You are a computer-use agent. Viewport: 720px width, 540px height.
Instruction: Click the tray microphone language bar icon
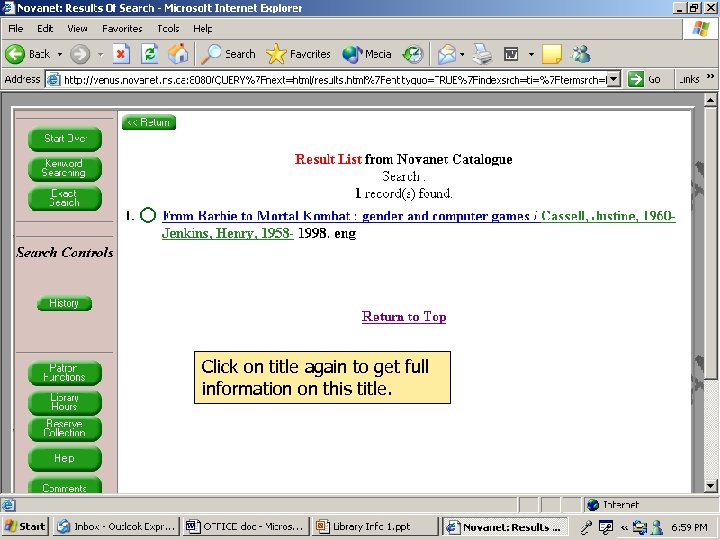click(x=586, y=527)
